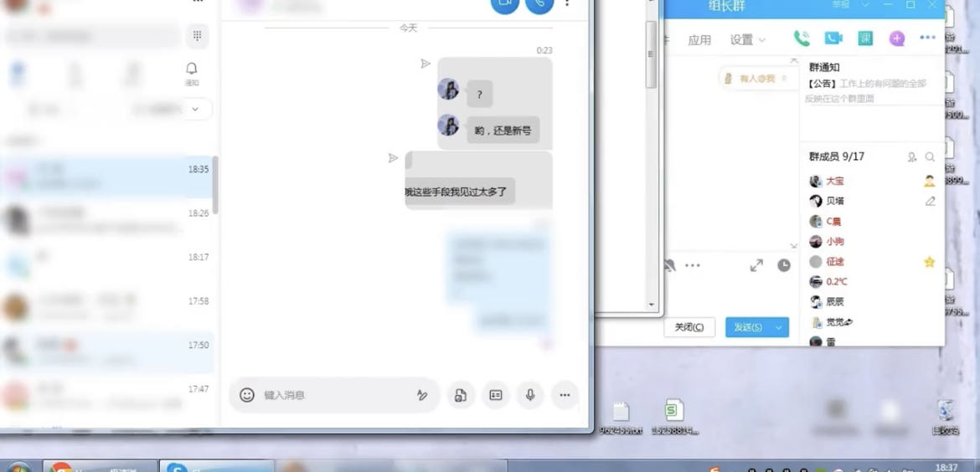Open the send options arrow beside 发送(S)
980x472 pixels.
(x=779, y=327)
